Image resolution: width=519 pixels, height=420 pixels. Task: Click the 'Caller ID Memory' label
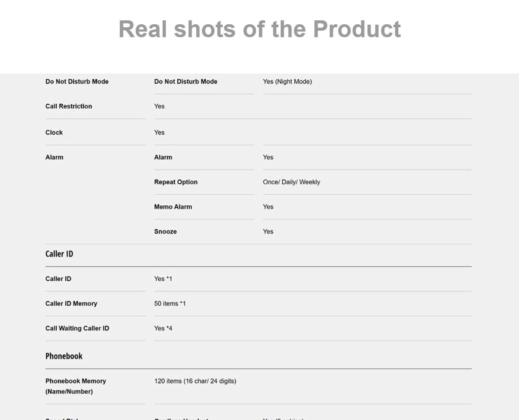tap(71, 303)
